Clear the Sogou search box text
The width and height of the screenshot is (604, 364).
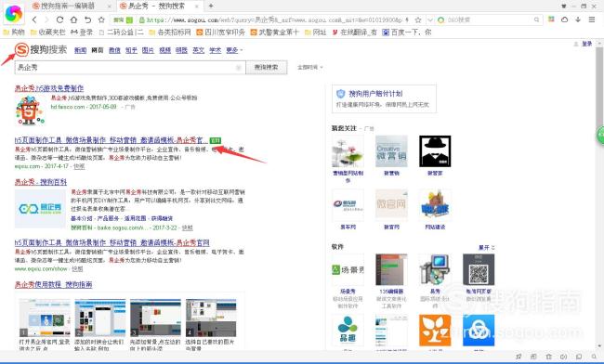(239, 68)
